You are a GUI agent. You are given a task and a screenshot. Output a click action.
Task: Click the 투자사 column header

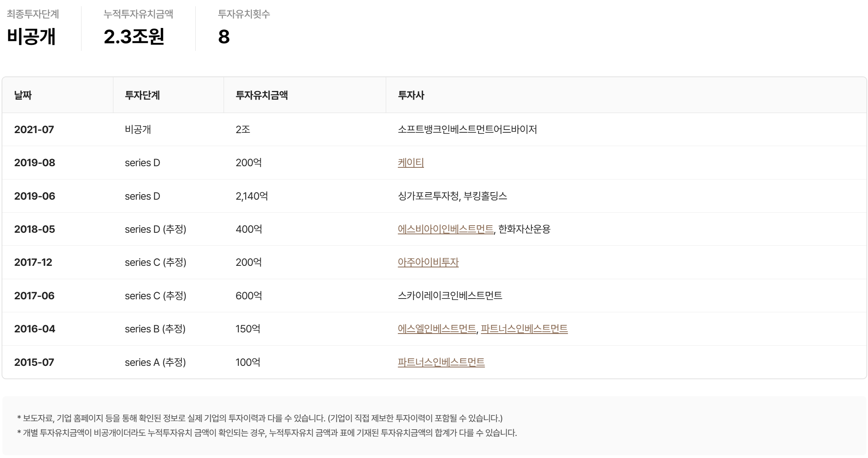tap(411, 95)
